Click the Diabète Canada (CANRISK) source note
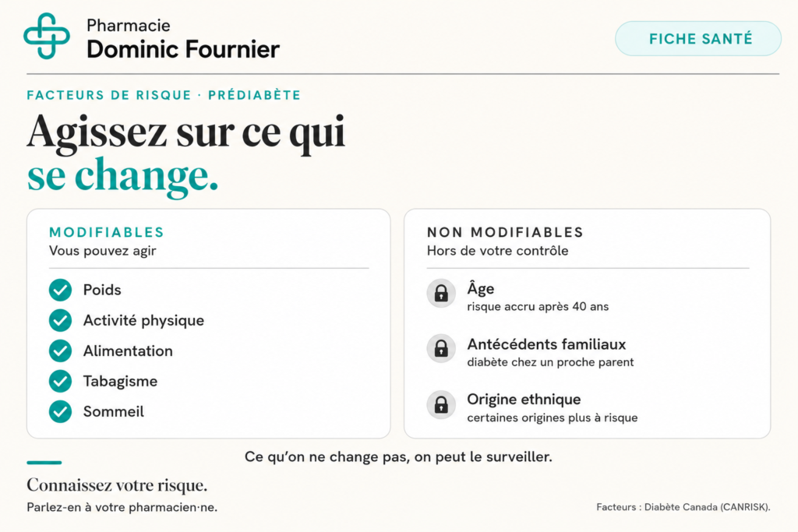 tap(683, 507)
